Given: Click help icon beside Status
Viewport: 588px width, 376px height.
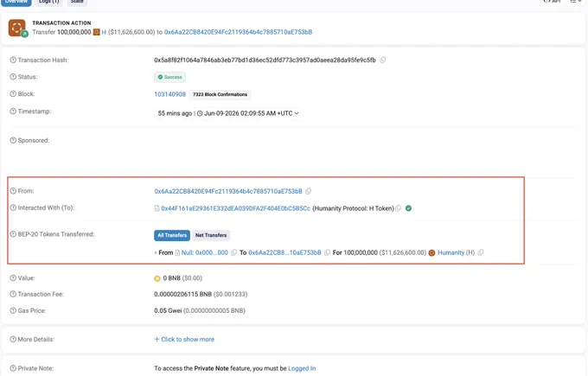Looking at the screenshot, I should pos(13,77).
